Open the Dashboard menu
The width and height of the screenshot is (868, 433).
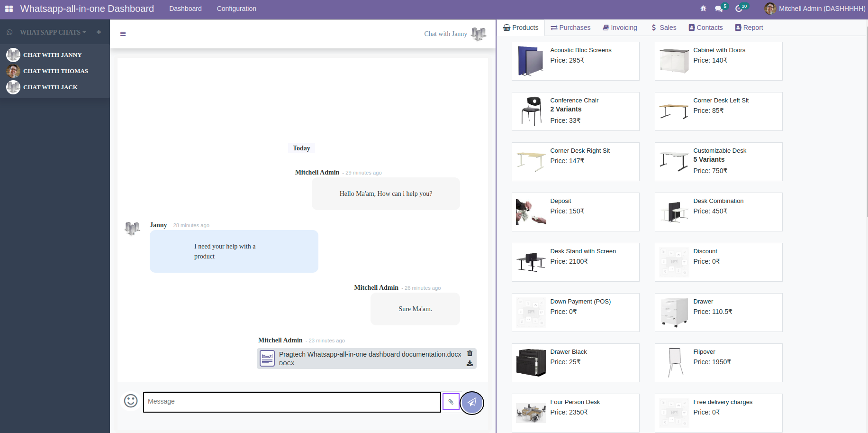point(185,9)
